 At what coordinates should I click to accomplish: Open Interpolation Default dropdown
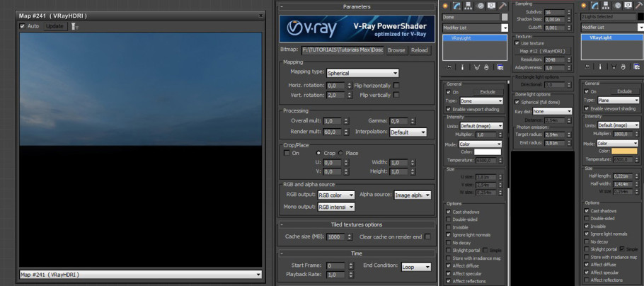[408, 132]
